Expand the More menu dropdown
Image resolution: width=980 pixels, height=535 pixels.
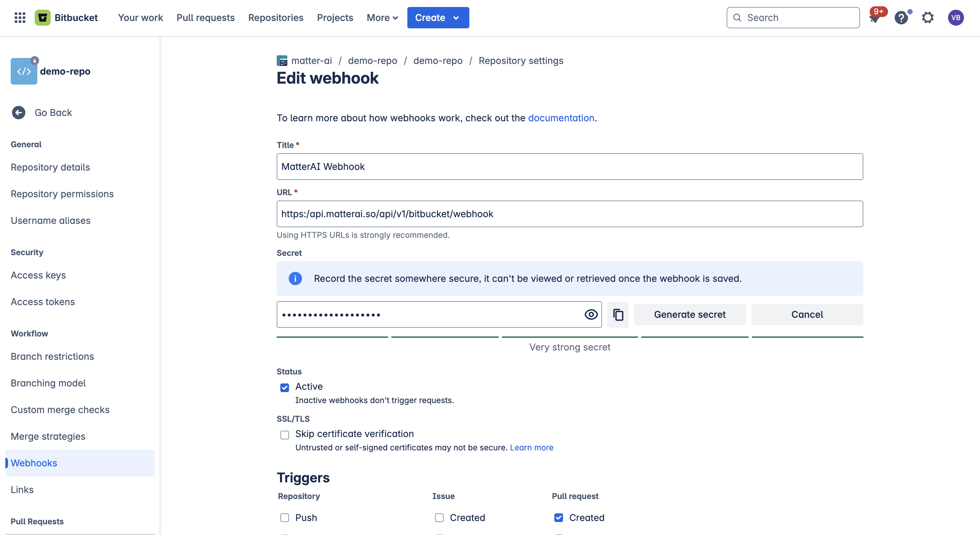382,18
